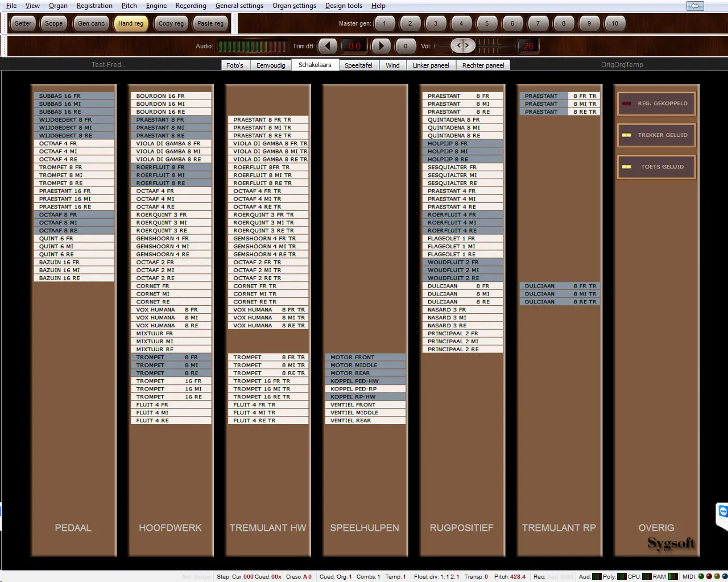728x582 pixels.
Task: Toggle TREKKER GELUID switch
Action: click(x=656, y=135)
